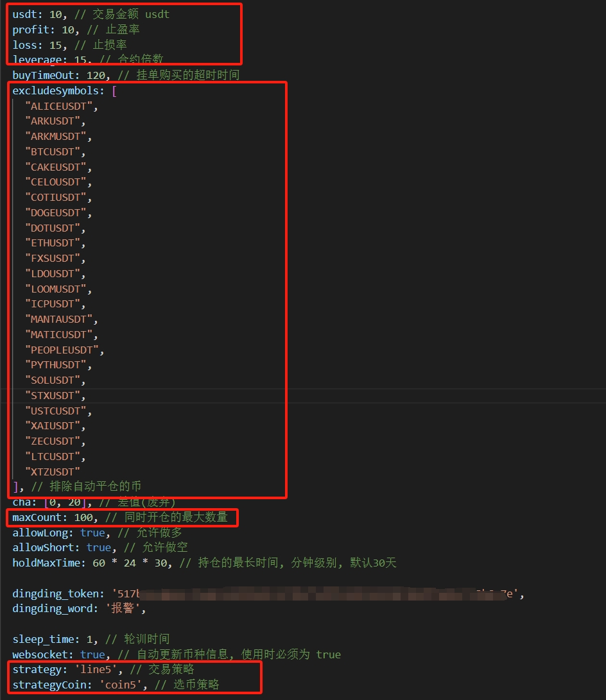Screen dimensions: 606x700
Task: Click the excludeSymbols key
Action: coord(55,90)
